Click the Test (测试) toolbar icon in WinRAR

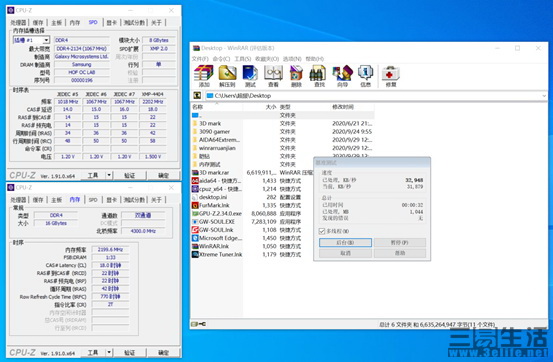pos(250,76)
